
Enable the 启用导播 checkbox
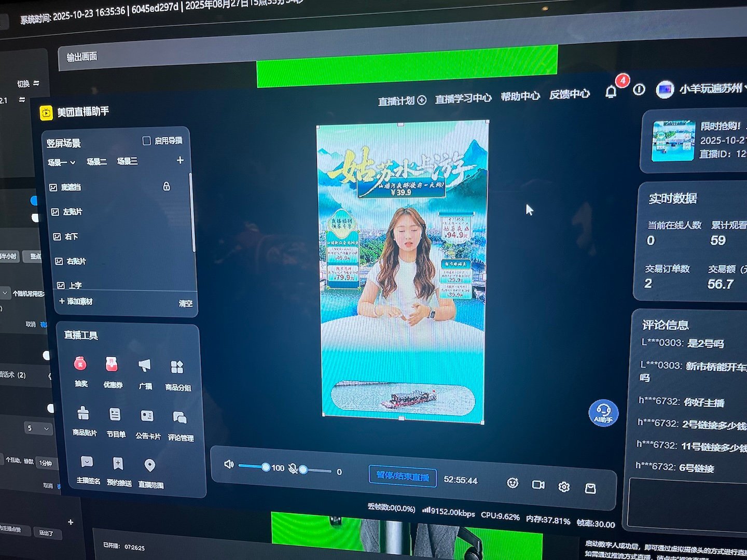147,141
